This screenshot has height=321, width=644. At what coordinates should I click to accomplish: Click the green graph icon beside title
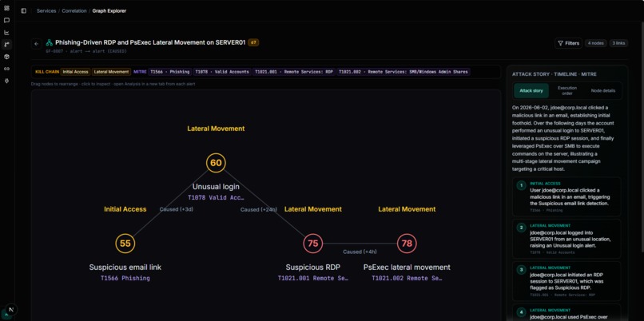pos(49,42)
